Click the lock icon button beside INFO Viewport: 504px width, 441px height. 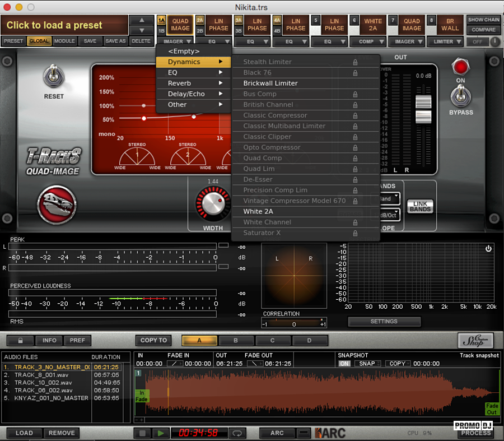click(x=20, y=340)
